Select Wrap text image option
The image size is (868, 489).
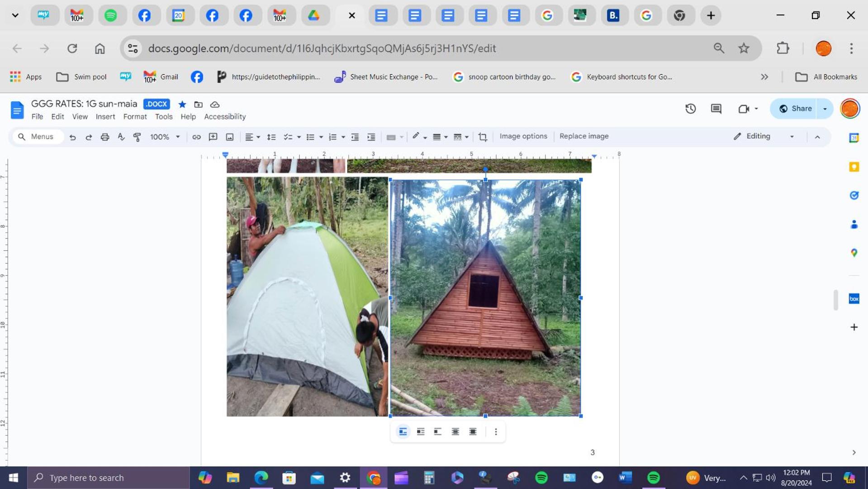point(420,431)
